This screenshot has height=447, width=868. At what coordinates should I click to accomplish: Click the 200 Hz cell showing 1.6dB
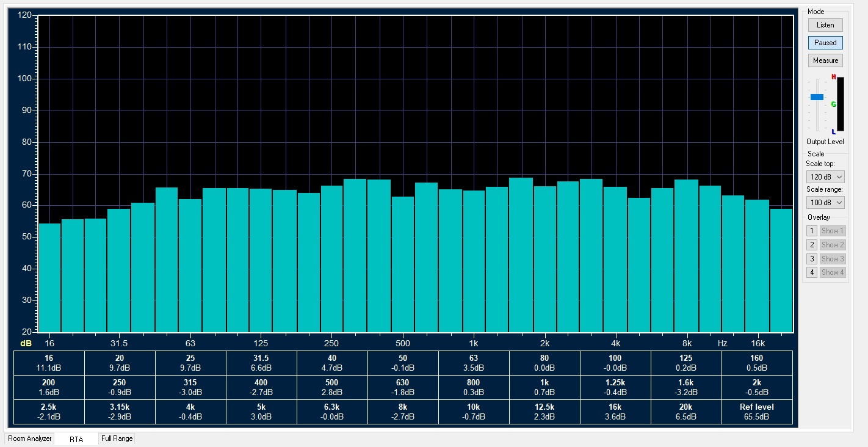pos(49,388)
